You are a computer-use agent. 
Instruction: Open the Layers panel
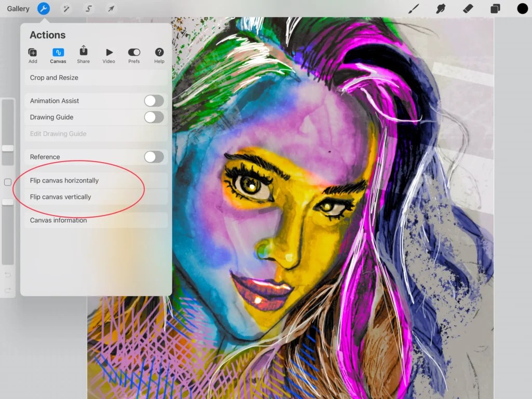(x=495, y=8)
